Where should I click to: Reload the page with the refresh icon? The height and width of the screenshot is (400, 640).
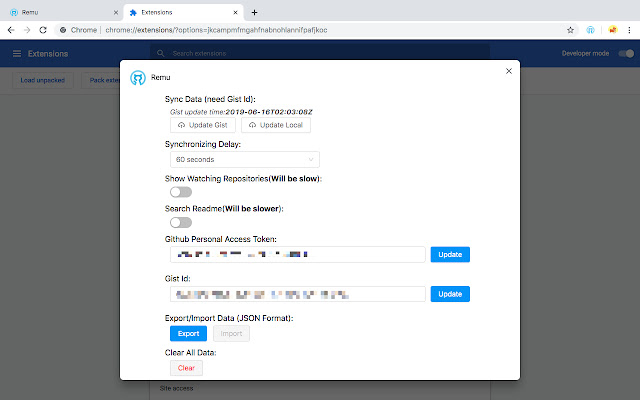tap(43, 30)
